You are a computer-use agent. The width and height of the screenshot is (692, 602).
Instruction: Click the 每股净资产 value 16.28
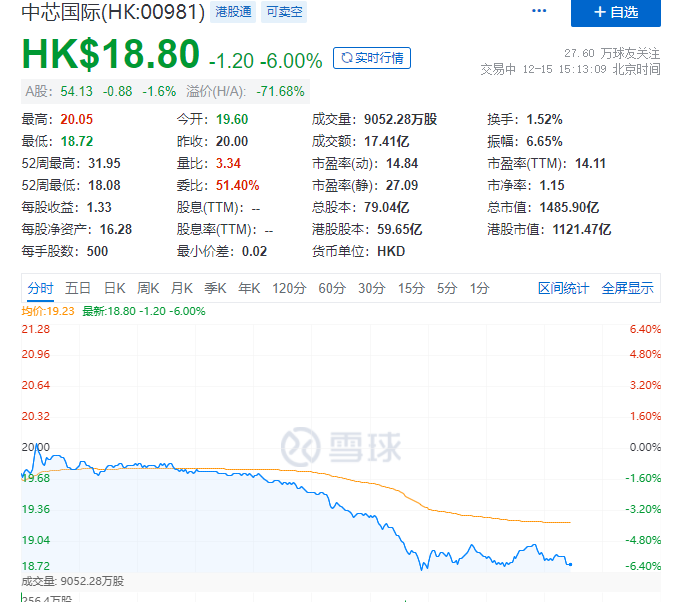pyautogui.click(x=116, y=230)
